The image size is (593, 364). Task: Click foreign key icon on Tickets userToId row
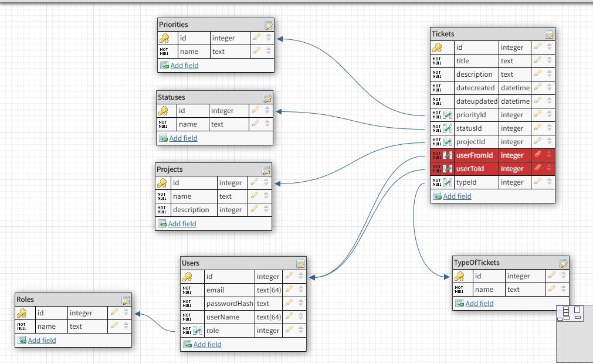pos(448,169)
